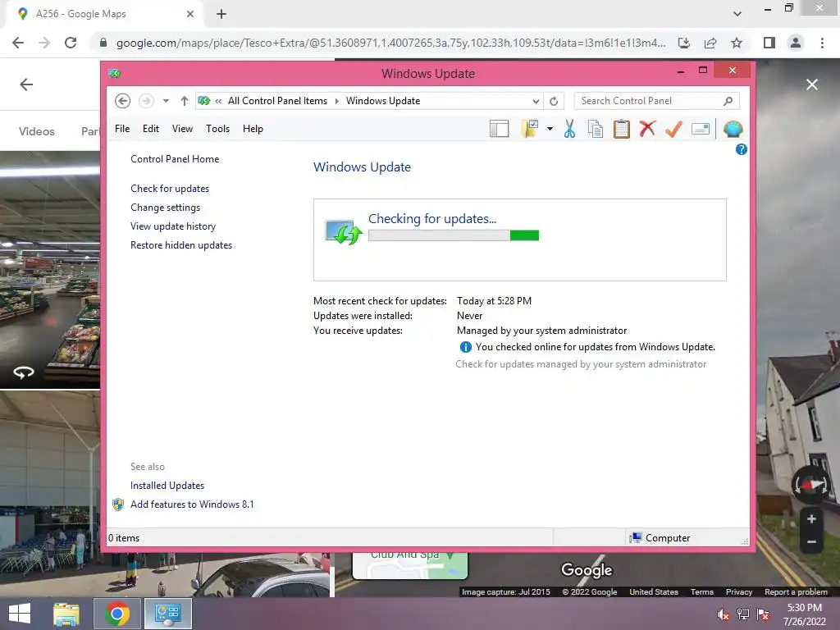
Task: Click the Chrome share page icon
Action: 710,43
